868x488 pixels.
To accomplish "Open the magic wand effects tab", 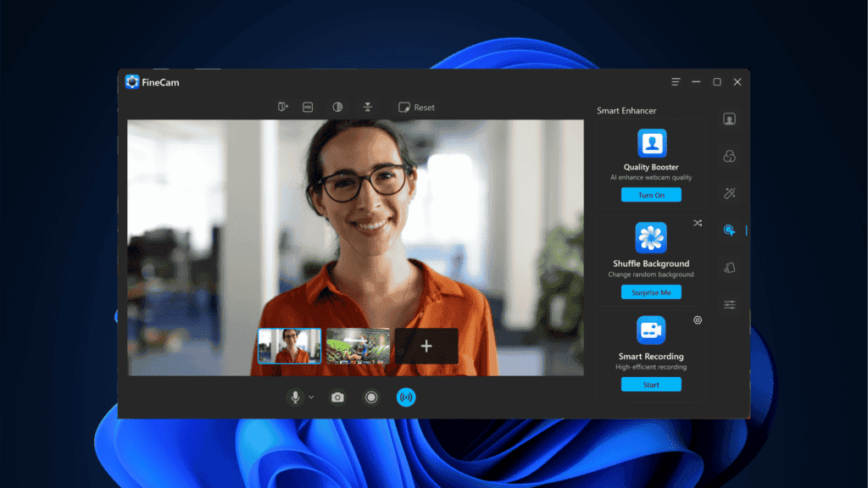I will point(730,193).
